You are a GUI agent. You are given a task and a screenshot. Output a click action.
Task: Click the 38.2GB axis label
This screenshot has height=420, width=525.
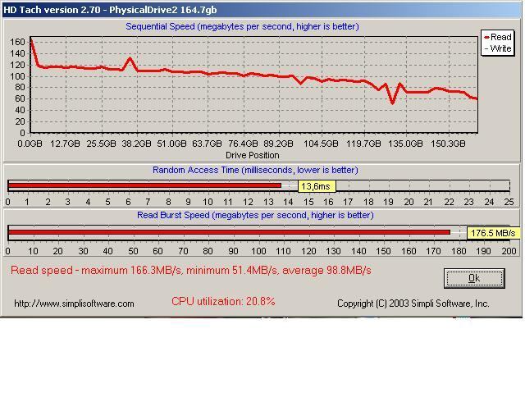136,144
